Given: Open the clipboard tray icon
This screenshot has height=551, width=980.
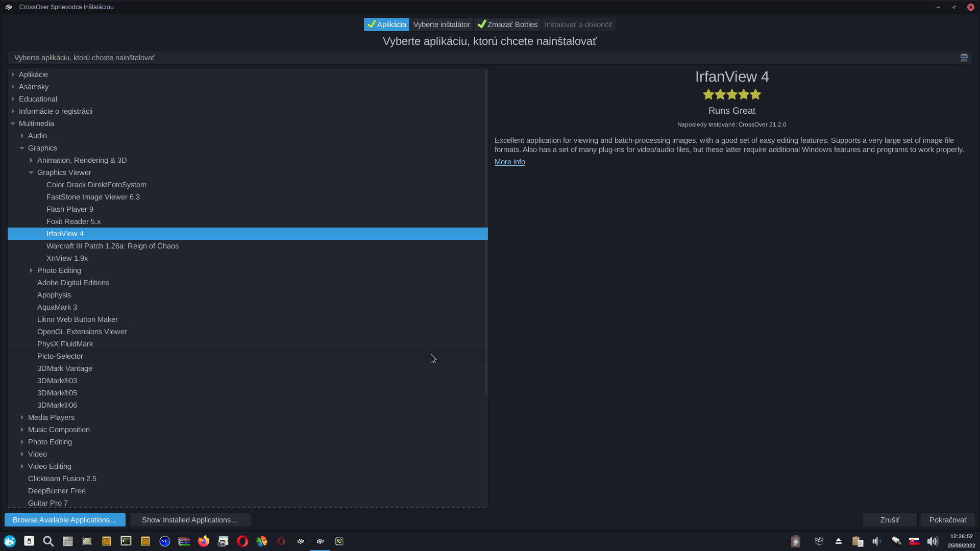Looking at the screenshot, I should click(857, 541).
